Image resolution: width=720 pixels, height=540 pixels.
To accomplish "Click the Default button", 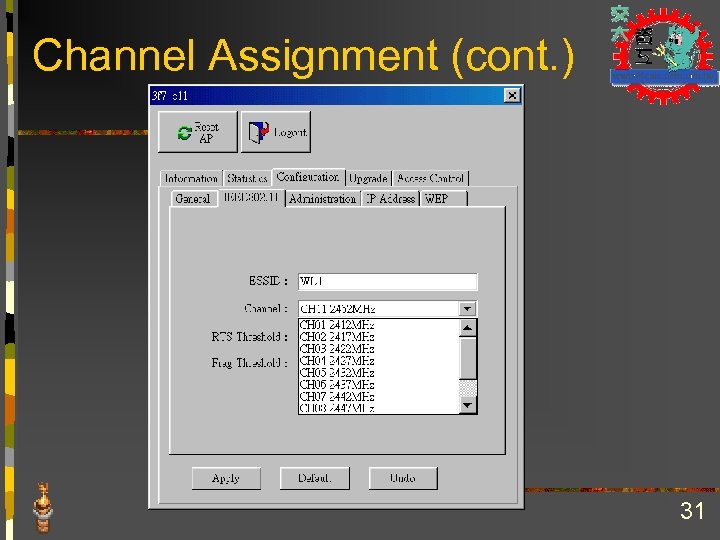I will click(x=315, y=478).
